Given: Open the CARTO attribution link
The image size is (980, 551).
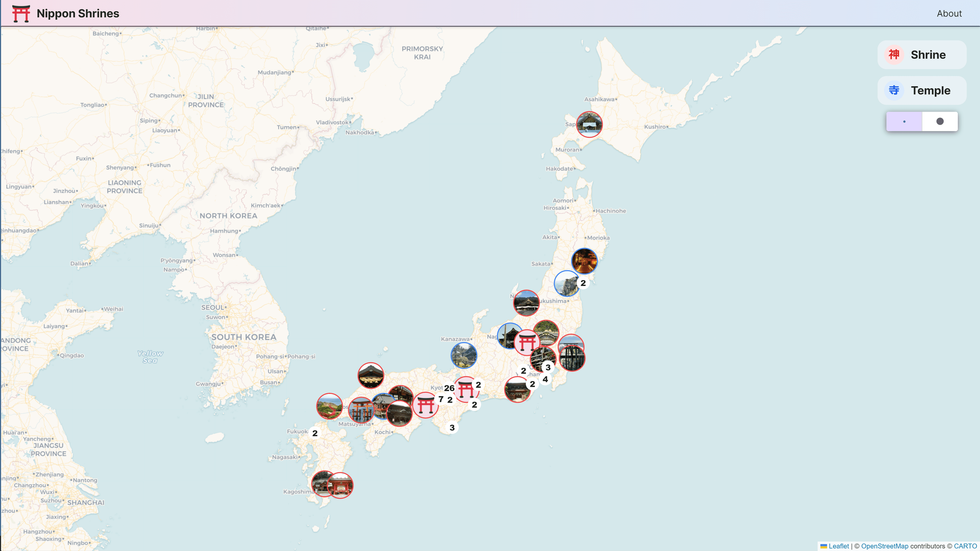Looking at the screenshot, I should click(x=965, y=546).
